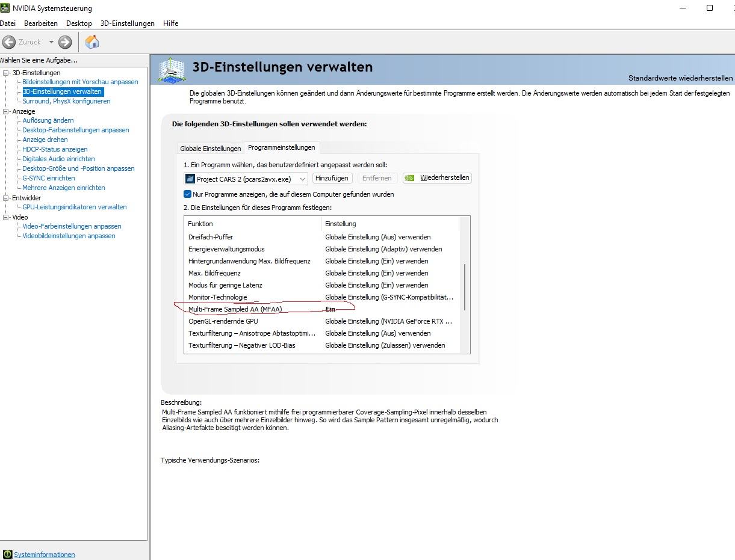Image resolution: width=735 pixels, height=560 pixels.
Task: Open the Datei menu
Action: 8,23
